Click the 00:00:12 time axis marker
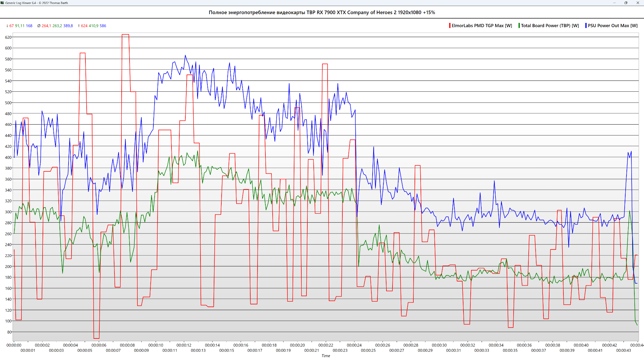This screenshot has width=644, height=362. coord(184,345)
